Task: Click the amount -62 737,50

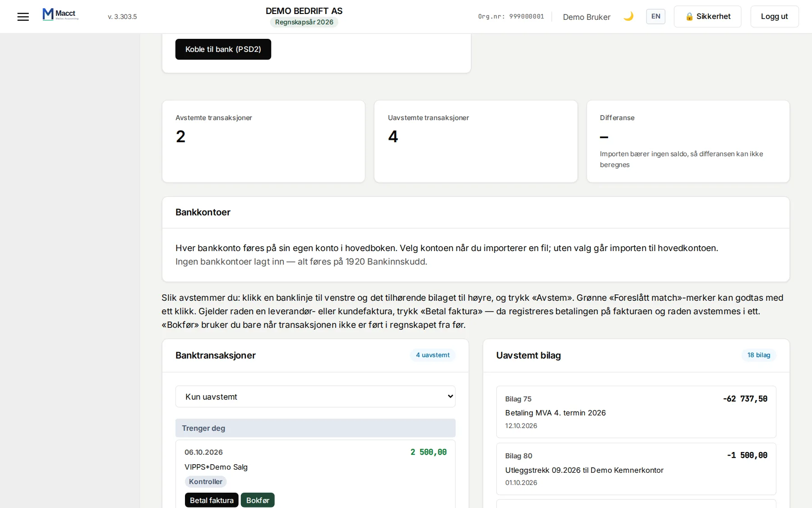Action: pyautogui.click(x=745, y=399)
